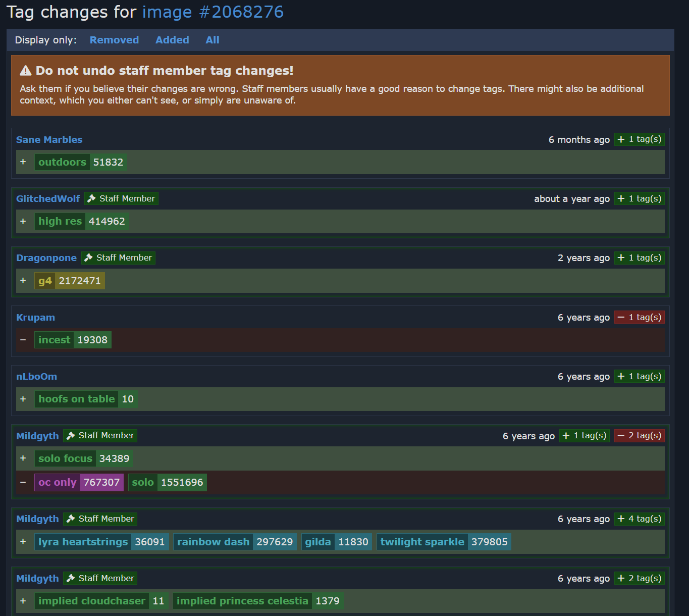The image size is (689, 616).
Task: Click the twilight sparkle tag
Action: 422,542
